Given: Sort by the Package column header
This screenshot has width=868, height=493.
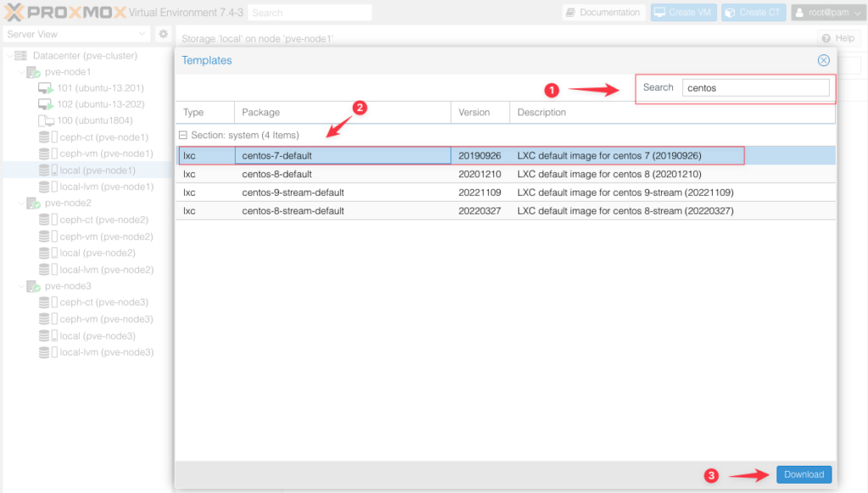Looking at the screenshot, I should pyautogui.click(x=342, y=113).
